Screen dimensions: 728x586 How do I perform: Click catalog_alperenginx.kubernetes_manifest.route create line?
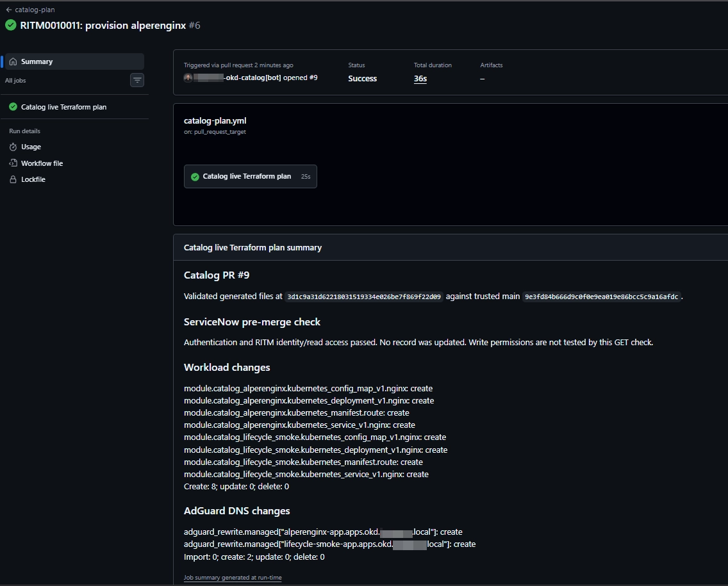pyautogui.click(x=297, y=412)
